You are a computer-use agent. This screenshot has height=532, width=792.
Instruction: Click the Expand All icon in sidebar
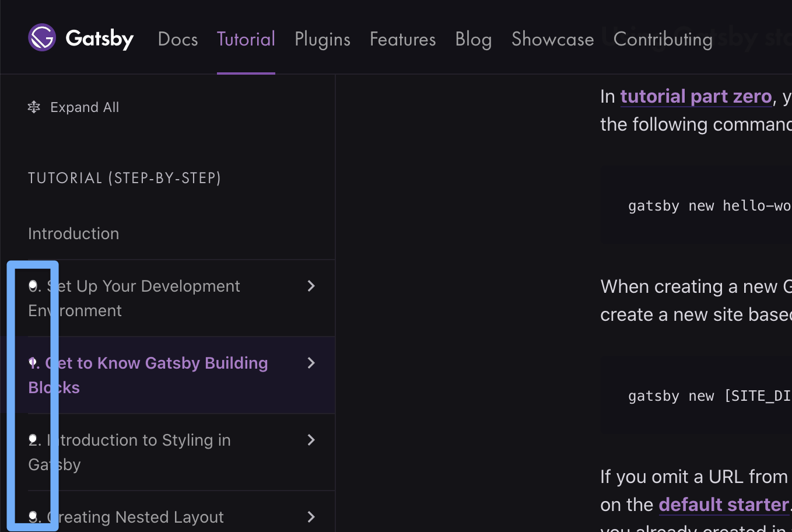pos(34,107)
